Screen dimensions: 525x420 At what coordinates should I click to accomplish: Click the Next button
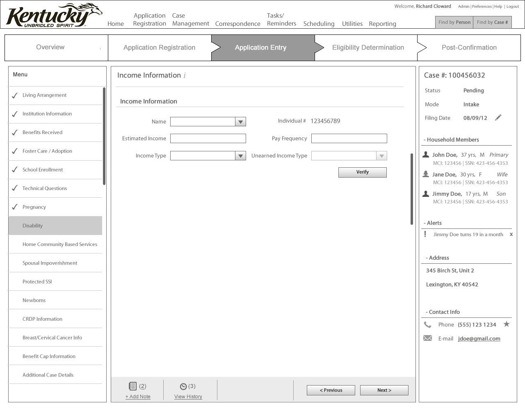(384, 390)
